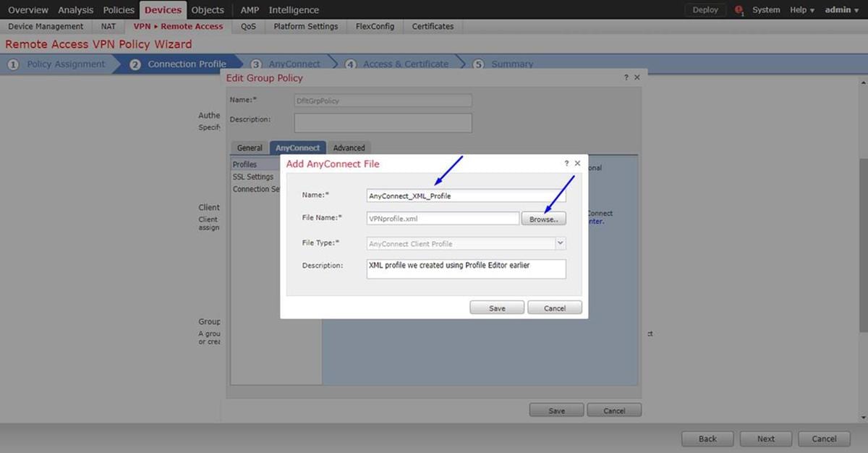
Task: Expand the admin user dropdown
Action: pyautogui.click(x=842, y=10)
